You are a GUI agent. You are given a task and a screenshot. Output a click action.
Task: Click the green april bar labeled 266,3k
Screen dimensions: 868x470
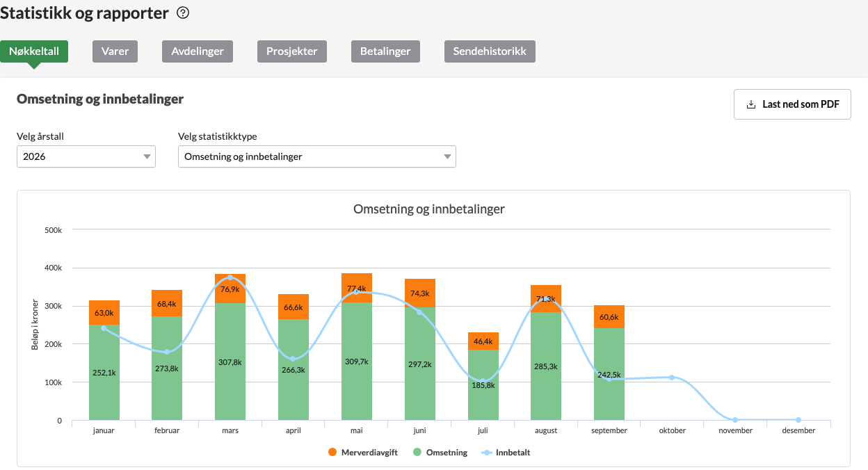294,370
